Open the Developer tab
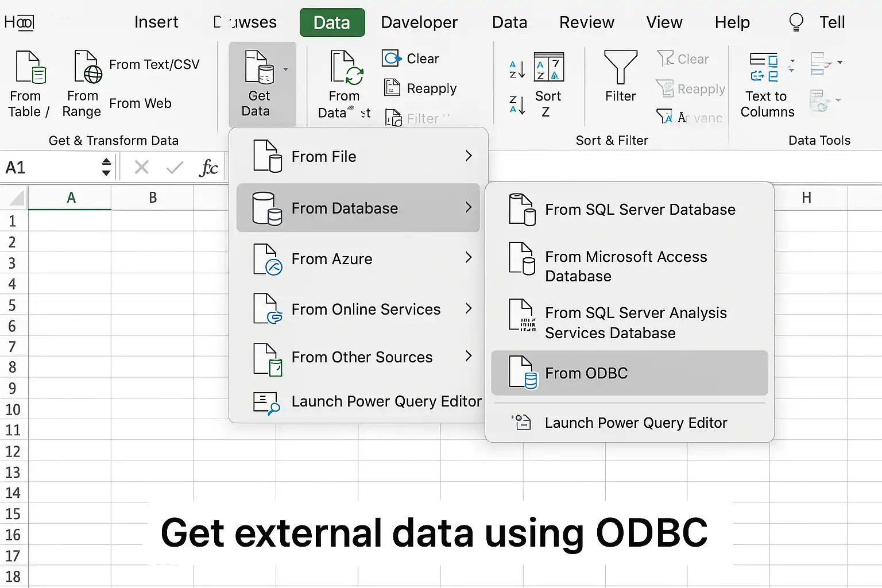This screenshot has width=882, height=588. [419, 22]
